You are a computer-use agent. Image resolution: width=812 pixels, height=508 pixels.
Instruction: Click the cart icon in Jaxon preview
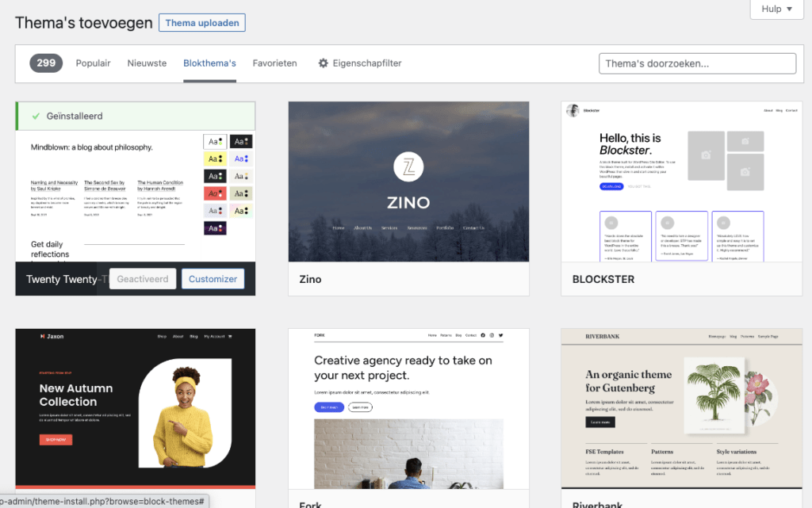(x=230, y=337)
